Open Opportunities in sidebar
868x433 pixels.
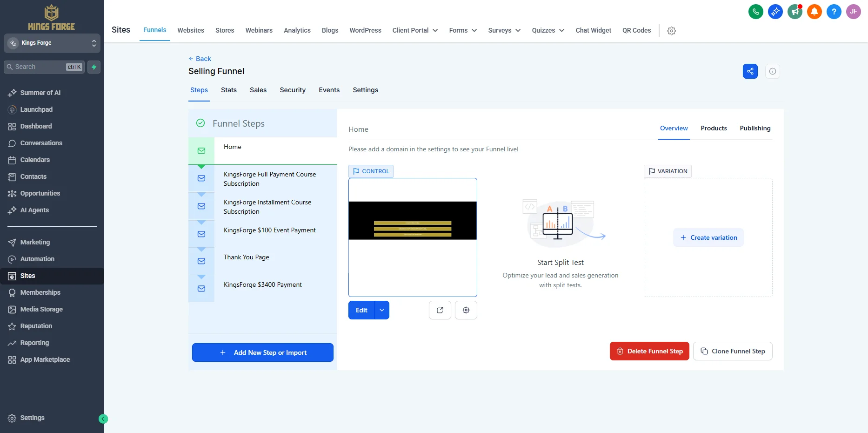click(40, 193)
